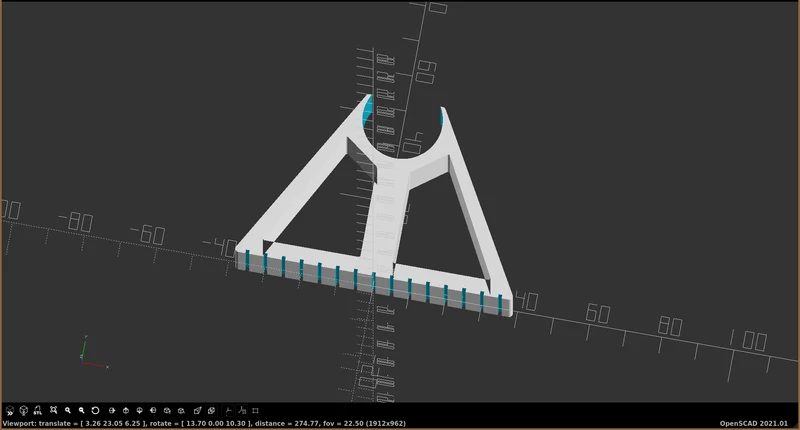
Task: Render the model with the Render icon
Action: coord(23,411)
